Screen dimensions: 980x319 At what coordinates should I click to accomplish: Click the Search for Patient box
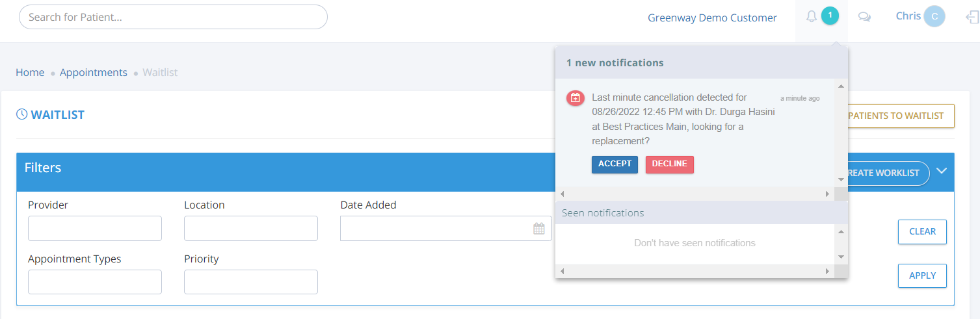point(173,18)
